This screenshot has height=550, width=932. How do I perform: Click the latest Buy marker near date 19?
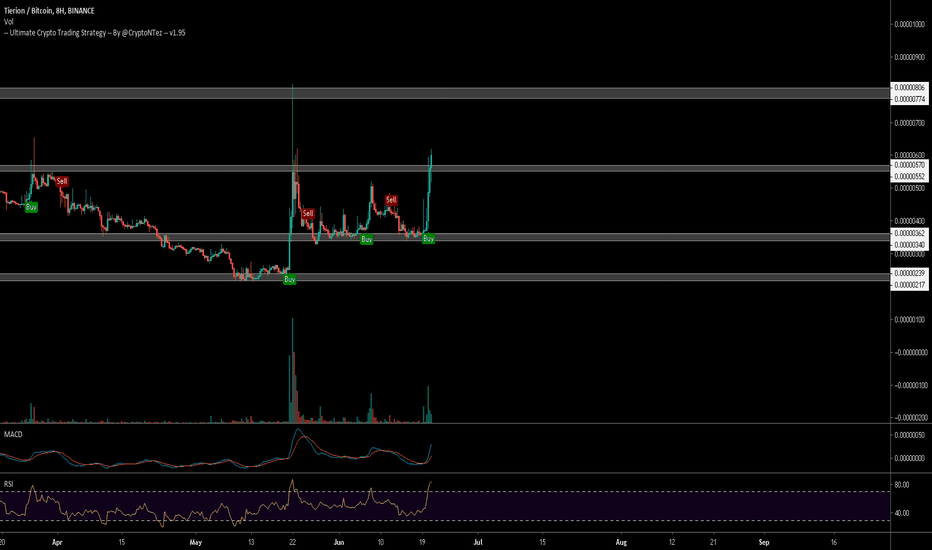pos(428,238)
